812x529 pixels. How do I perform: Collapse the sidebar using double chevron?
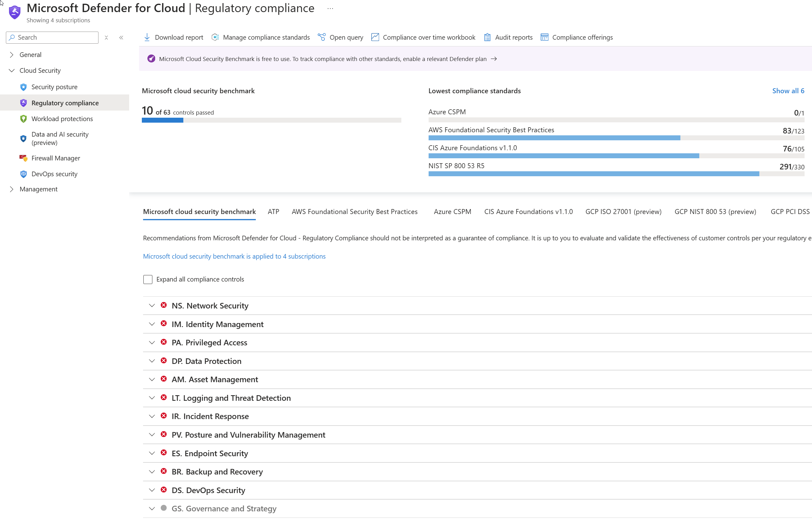coord(121,37)
